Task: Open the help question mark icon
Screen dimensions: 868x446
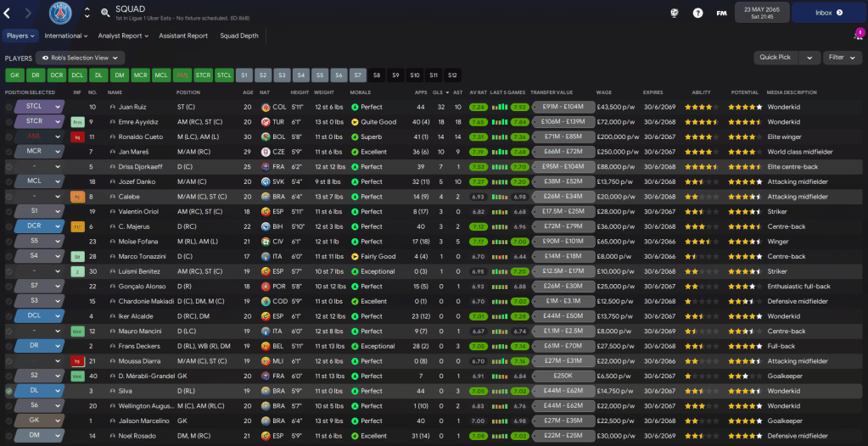Action: (697, 13)
